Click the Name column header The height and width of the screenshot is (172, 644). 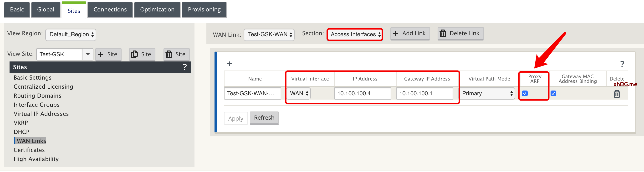point(255,79)
